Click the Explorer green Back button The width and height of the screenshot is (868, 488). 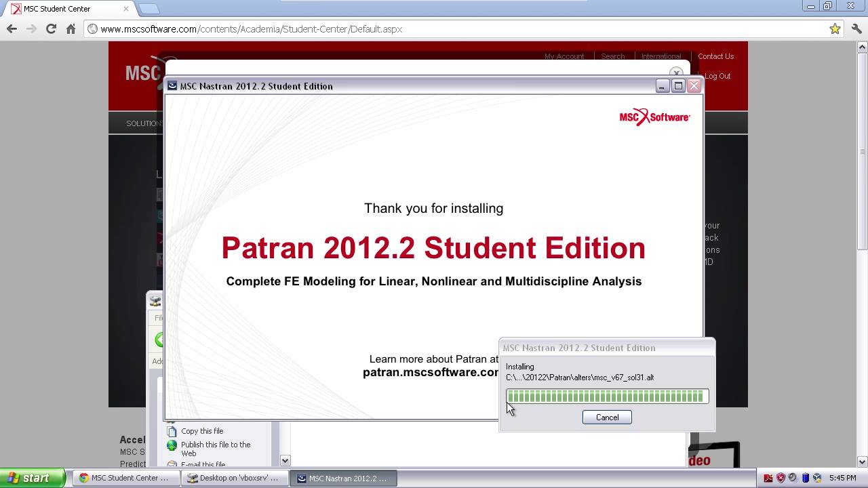coord(159,340)
